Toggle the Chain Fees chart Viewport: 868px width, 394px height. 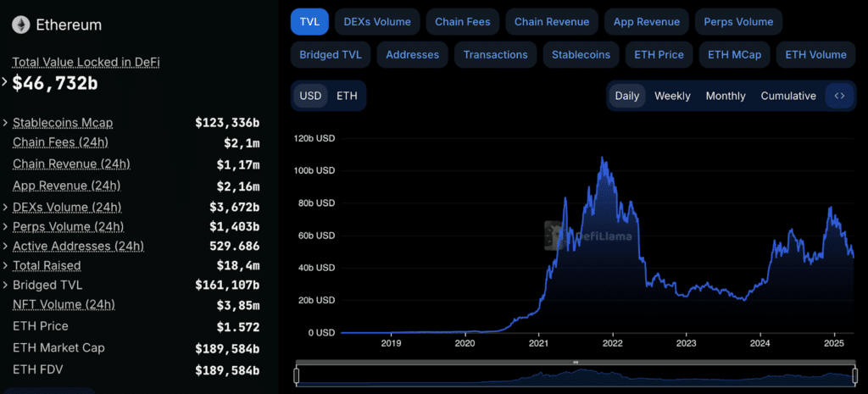click(463, 22)
